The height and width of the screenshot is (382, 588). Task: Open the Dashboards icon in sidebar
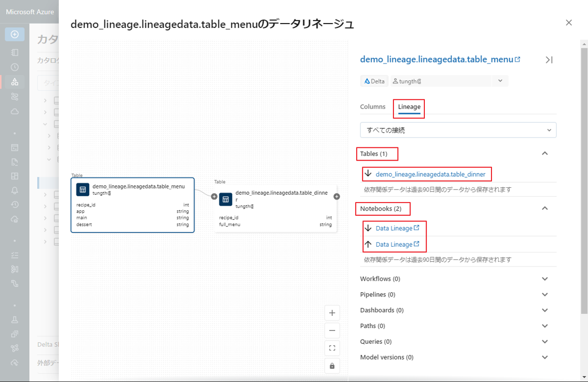(15, 176)
